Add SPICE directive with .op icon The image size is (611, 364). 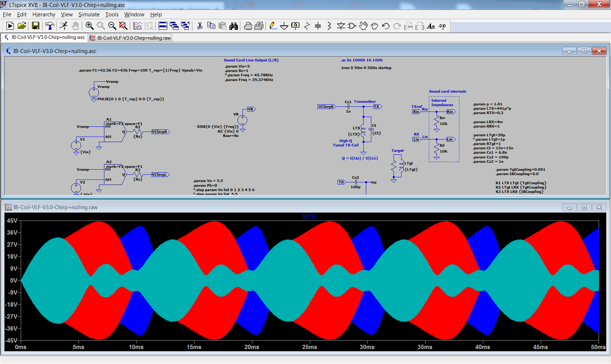pos(442,26)
